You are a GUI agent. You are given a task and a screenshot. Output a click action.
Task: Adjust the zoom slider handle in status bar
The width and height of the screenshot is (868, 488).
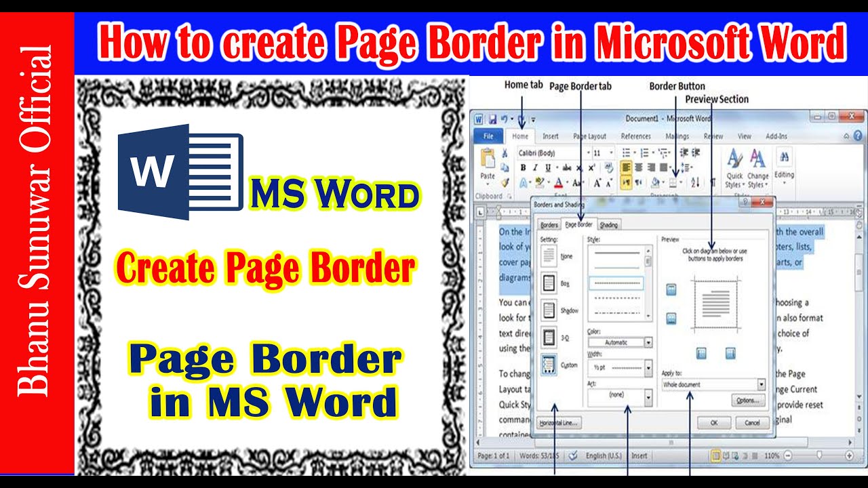[x=819, y=456]
